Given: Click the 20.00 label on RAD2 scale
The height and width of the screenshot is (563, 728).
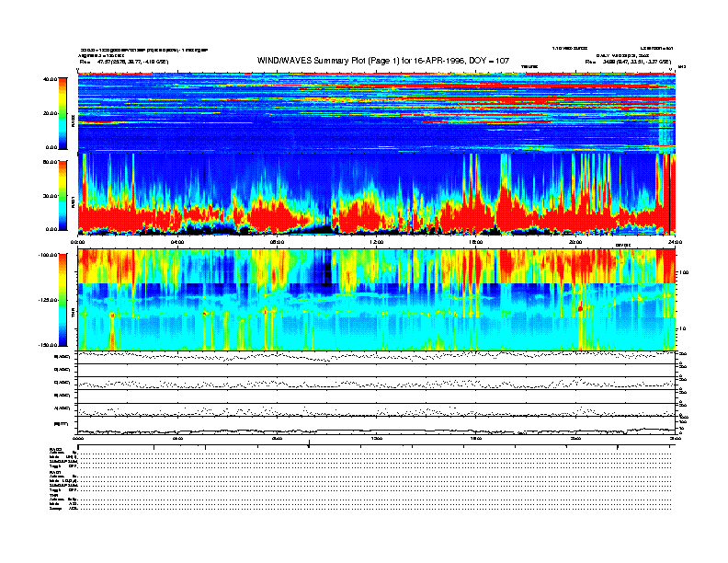Looking at the screenshot, I should click(50, 113).
